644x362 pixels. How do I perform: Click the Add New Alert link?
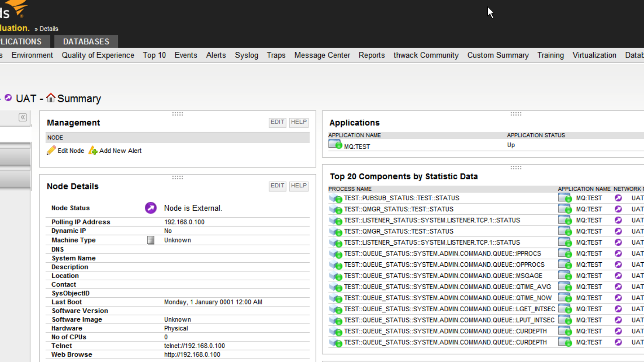(x=120, y=151)
